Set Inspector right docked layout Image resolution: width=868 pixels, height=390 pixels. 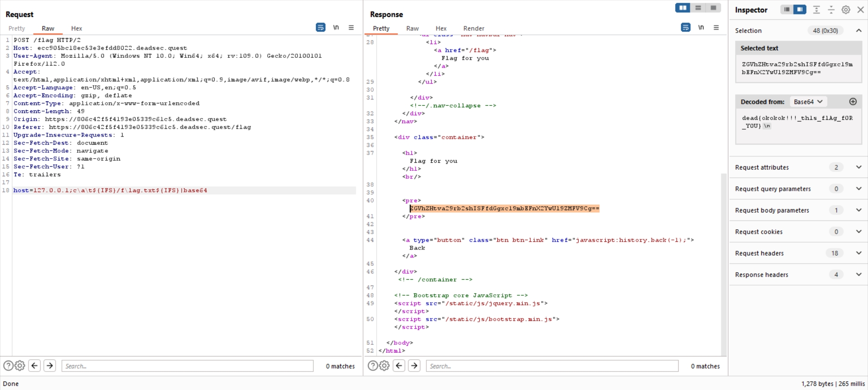pos(800,9)
